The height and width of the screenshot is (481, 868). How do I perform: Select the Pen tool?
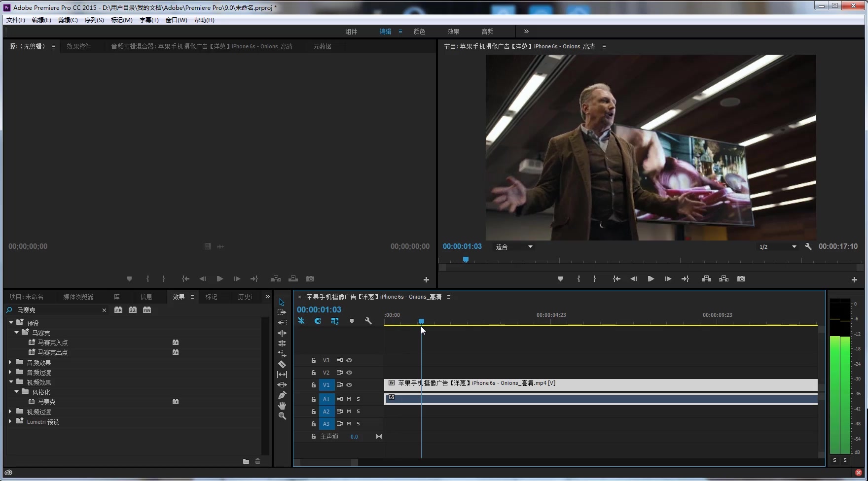(x=282, y=395)
